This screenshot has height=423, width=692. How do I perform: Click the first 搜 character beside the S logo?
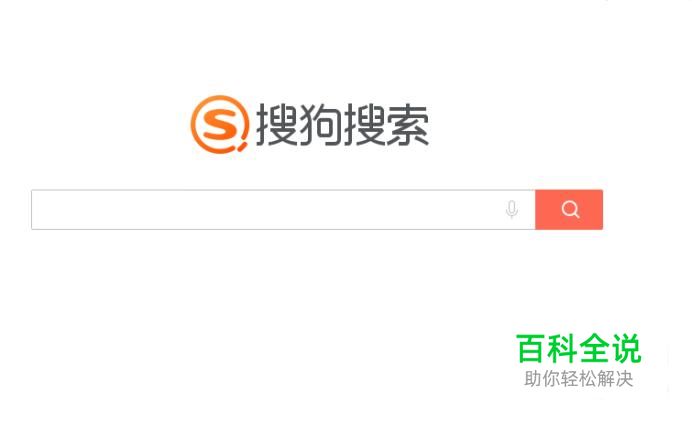click(277, 125)
